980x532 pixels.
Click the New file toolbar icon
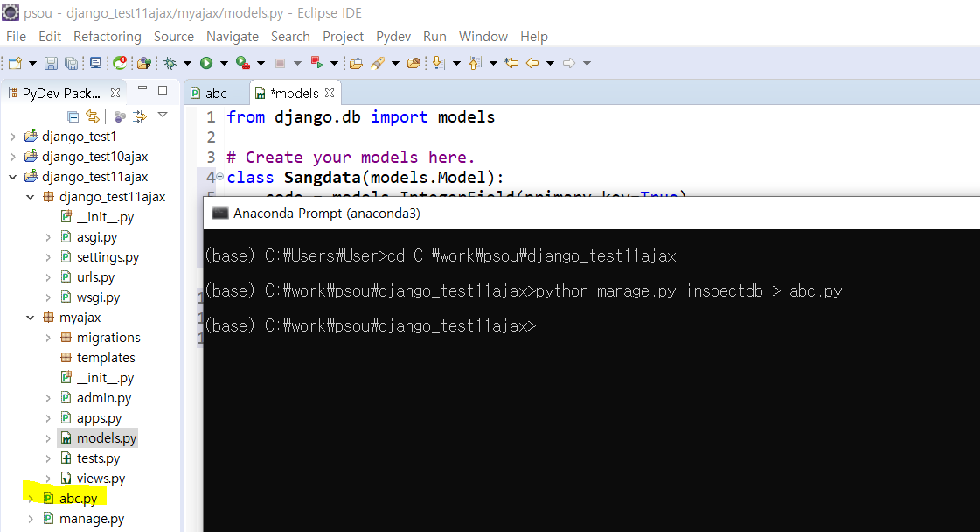(x=16, y=63)
